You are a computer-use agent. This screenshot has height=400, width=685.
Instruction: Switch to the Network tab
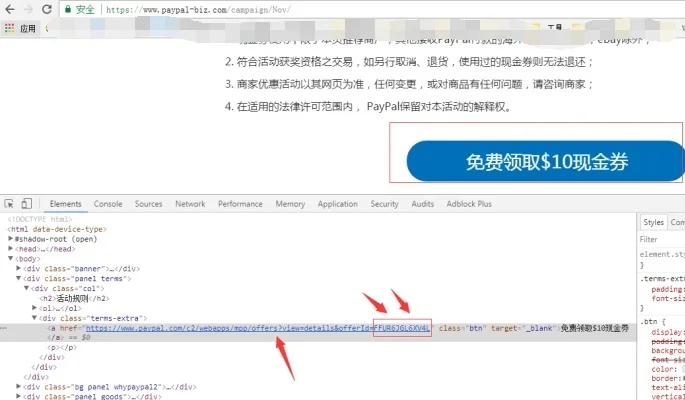(190, 204)
